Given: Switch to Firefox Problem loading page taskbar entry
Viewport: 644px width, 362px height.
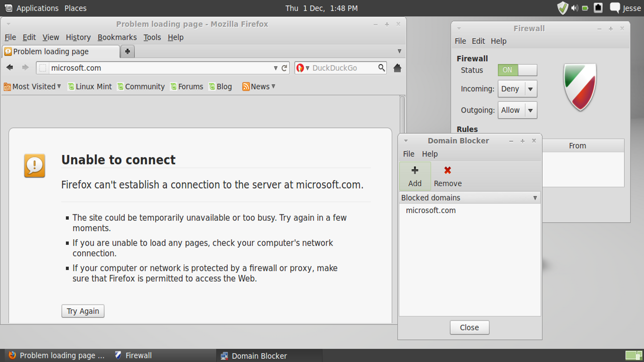Looking at the screenshot, I should 57,355.
